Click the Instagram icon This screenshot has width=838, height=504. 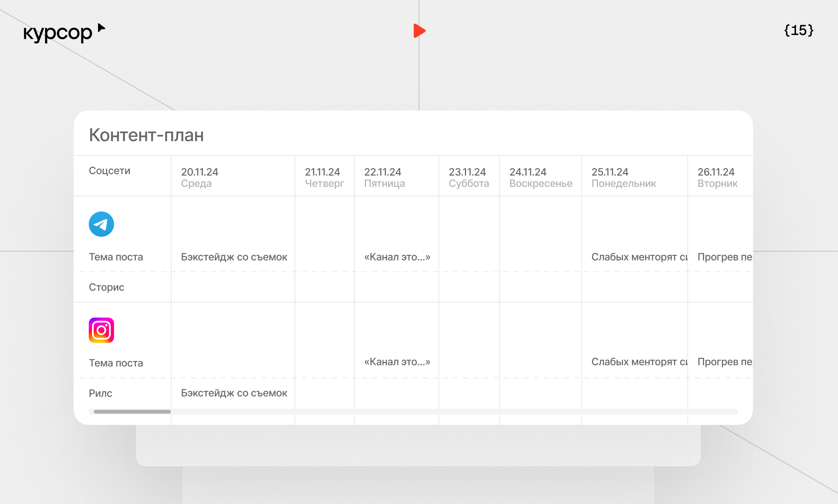tap(101, 330)
